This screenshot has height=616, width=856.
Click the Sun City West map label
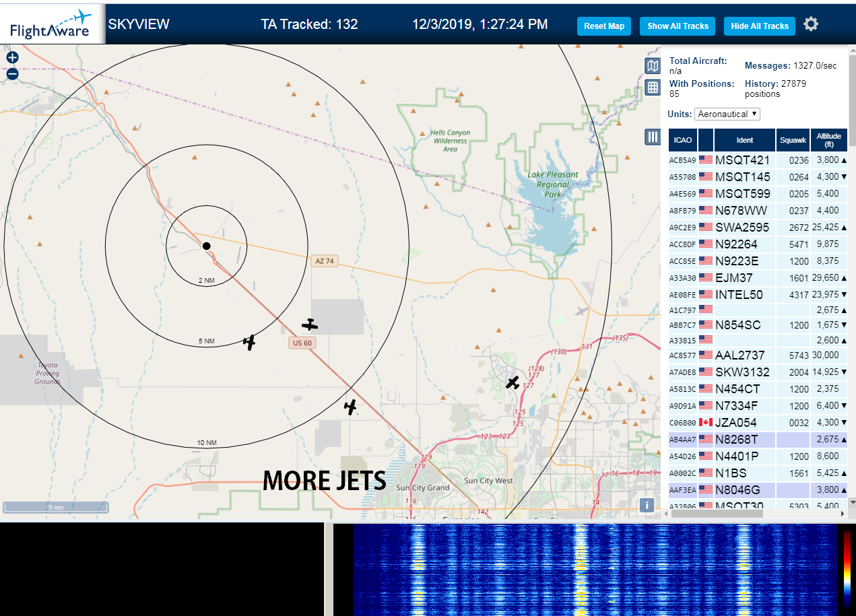pyautogui.click(x=488, y=481)
